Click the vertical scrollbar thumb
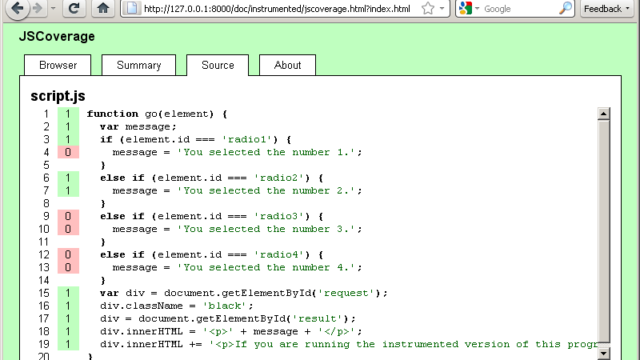The height and width of the screenshot is (360, 640). pos(604,231)
